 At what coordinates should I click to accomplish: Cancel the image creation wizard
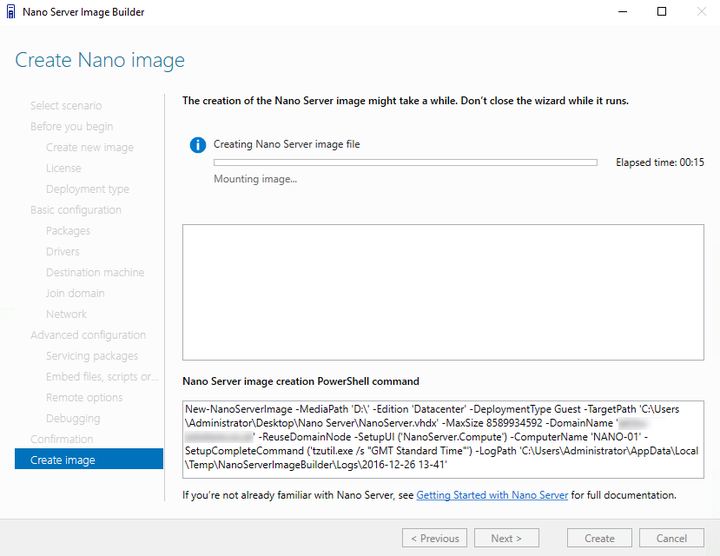671,538
